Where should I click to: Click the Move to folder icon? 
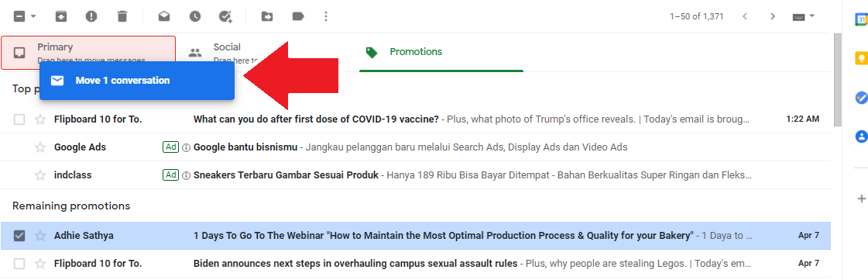[x=267, y=16]
